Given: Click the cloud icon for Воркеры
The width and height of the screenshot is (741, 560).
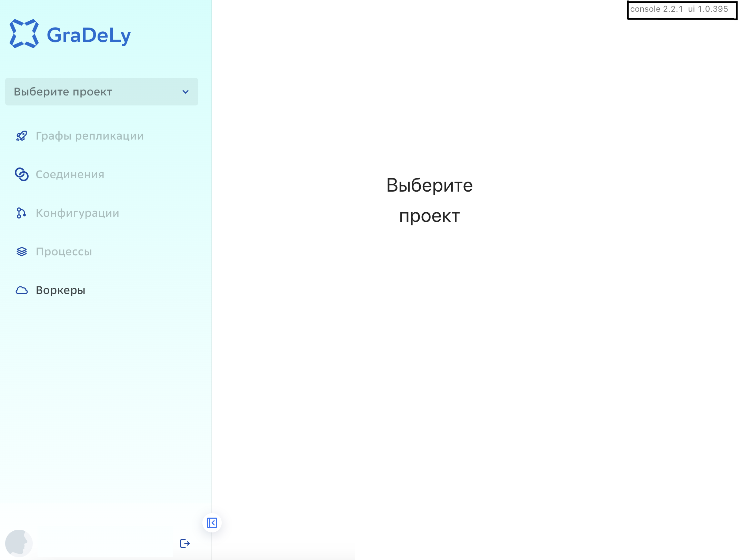Looking at the screenshot, I should click(21, 290).
